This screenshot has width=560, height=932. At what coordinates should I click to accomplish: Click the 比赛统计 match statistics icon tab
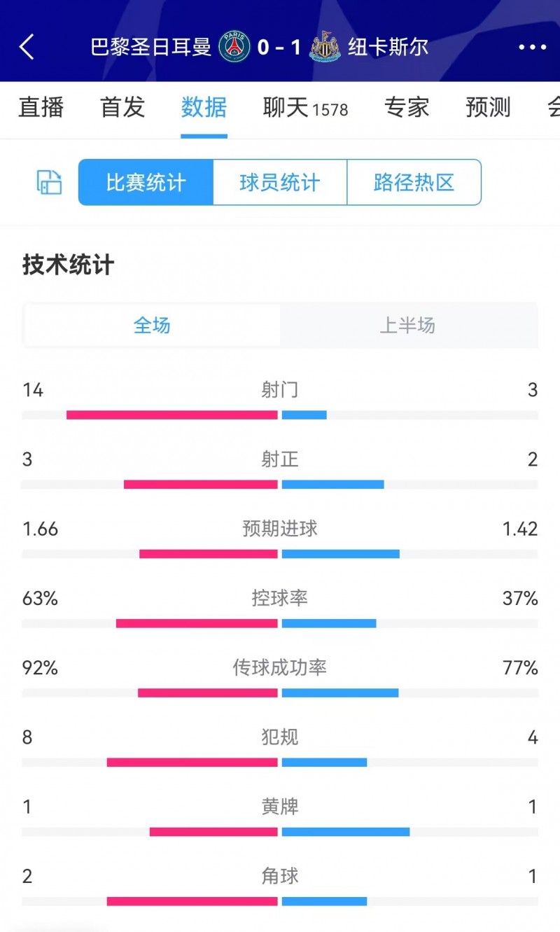tap(145, 182)
